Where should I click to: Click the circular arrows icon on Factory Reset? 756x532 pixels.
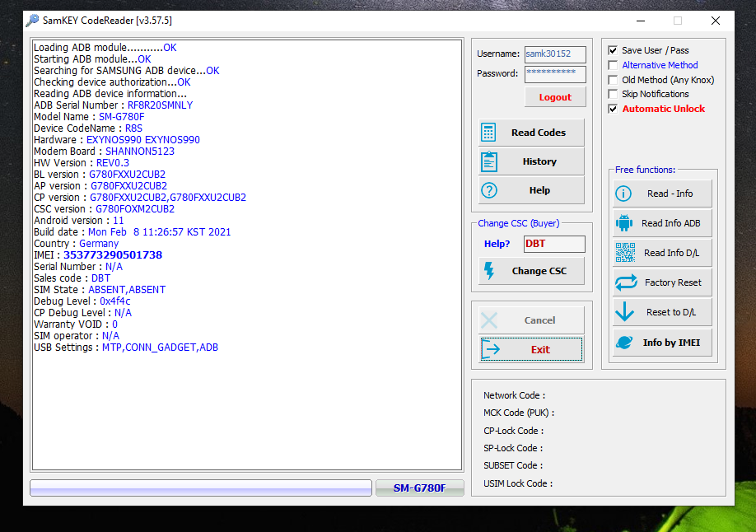coord(626,282)
